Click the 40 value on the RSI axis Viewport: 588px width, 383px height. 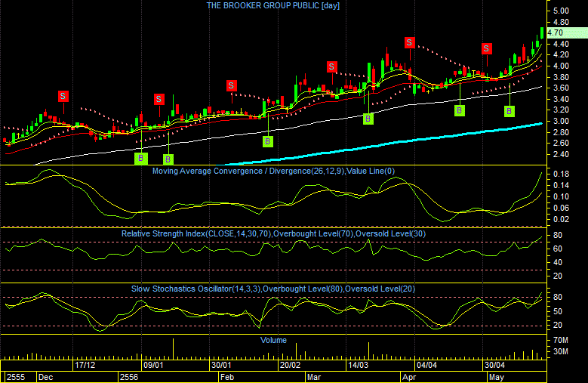coord(558,262)
